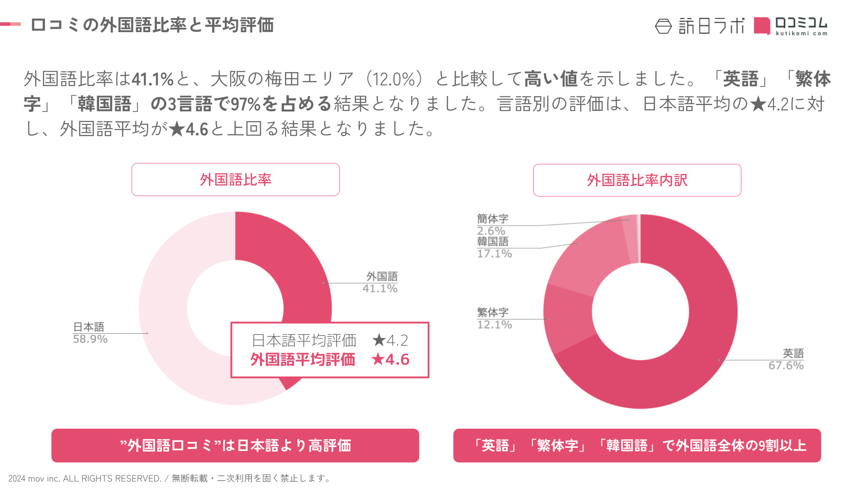
Task: Click the 口コミコム kutikomi com logo text
Action: (x=801, y=26)
